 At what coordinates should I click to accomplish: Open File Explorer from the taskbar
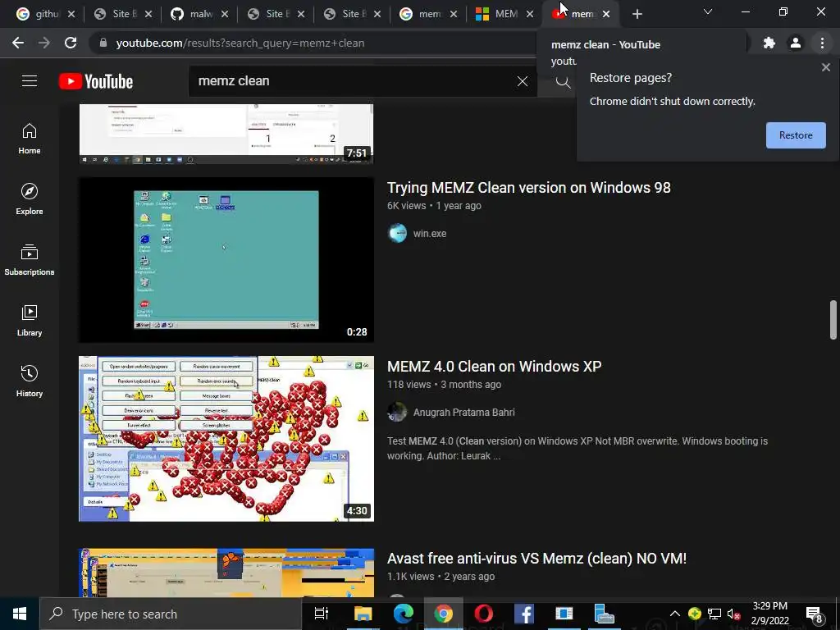click(363, 614)
